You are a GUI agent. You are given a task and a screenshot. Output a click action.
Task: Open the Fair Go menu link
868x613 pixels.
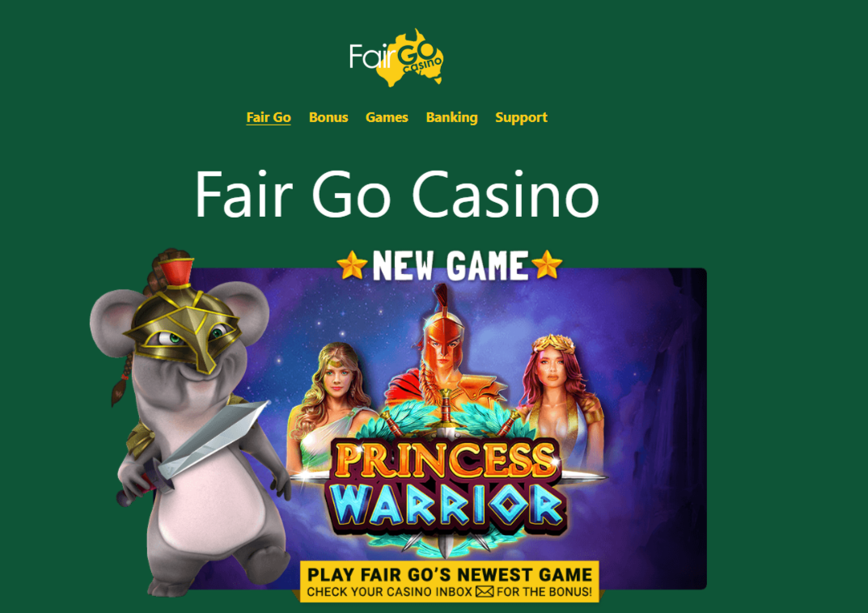269,117
